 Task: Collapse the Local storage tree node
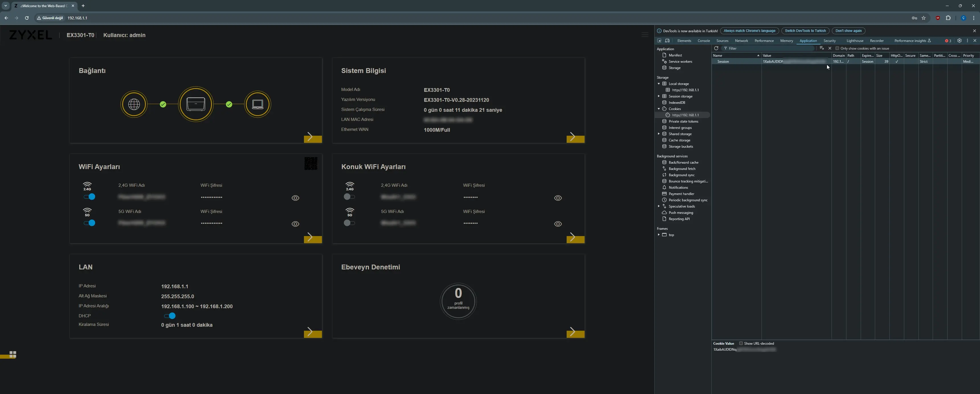659,84
